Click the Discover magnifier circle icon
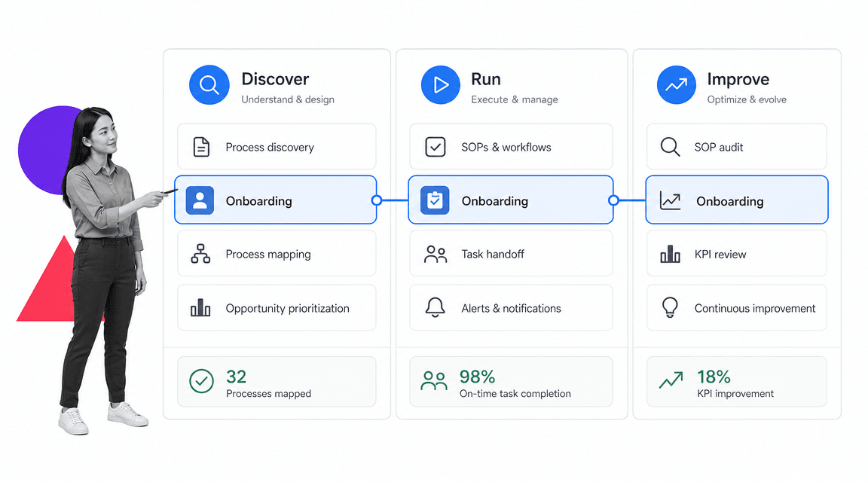This screenshot has height=482, width=868. point(209,84)
